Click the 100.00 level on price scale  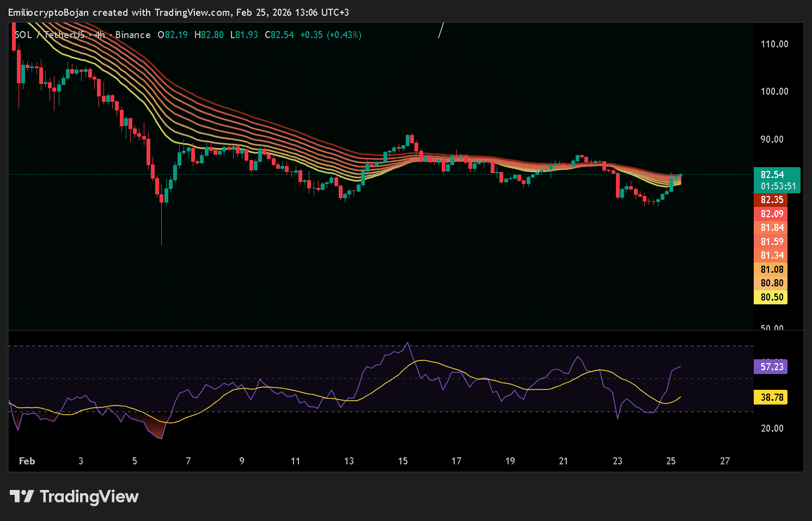774,91
